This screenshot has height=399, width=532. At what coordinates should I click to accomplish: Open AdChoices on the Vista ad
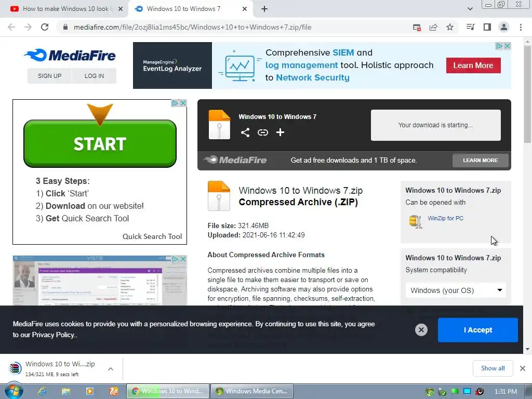click(176, 259)
